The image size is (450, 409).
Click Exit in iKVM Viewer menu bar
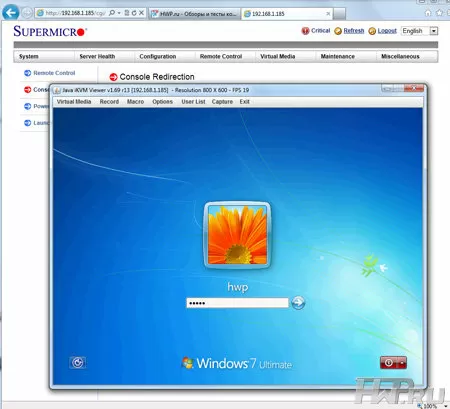244,102
